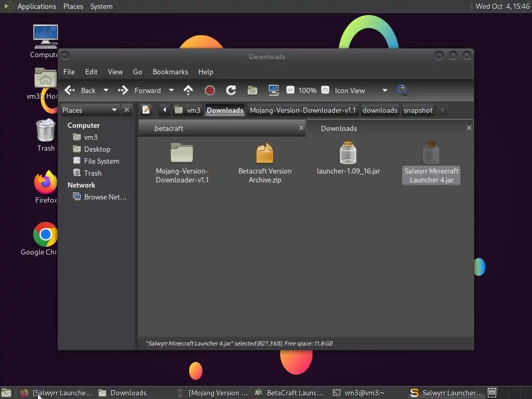The width and height of the screenshot is (532, 399).
Task: Click the snapshot path bar button
Action: (x=418, y=110)
